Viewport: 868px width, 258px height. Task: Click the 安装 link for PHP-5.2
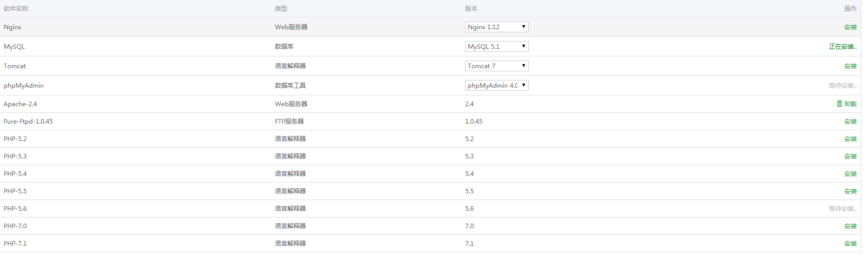click(851, 139)
